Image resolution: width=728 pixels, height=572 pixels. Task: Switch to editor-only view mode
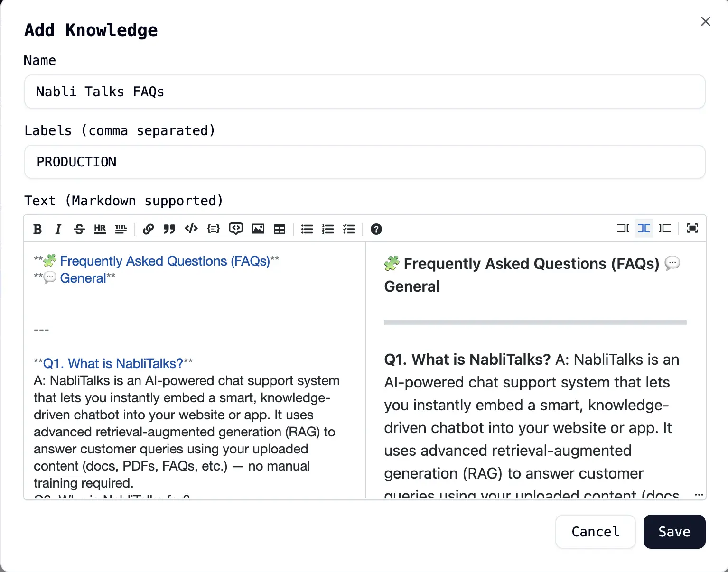(623, 228)
